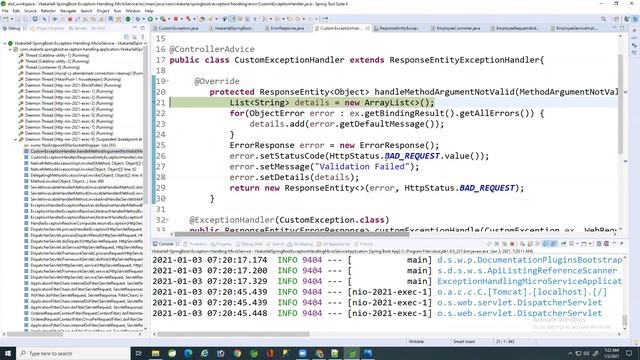Open the File menu

(5, 11)
